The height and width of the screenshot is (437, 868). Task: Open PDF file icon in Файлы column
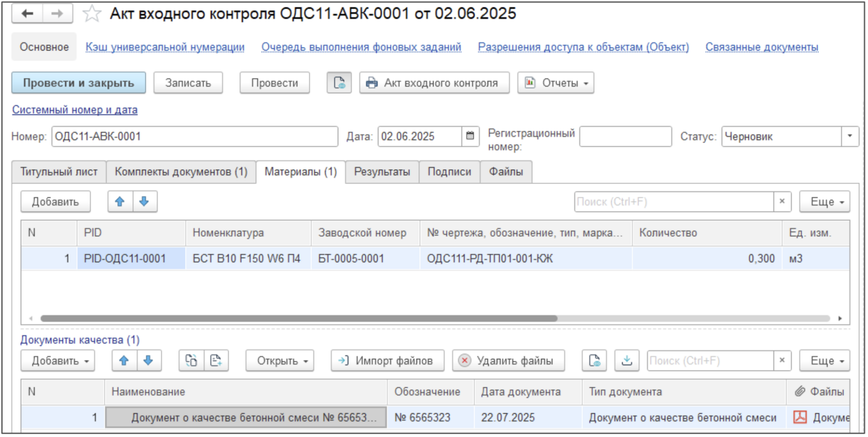point(800,417)
